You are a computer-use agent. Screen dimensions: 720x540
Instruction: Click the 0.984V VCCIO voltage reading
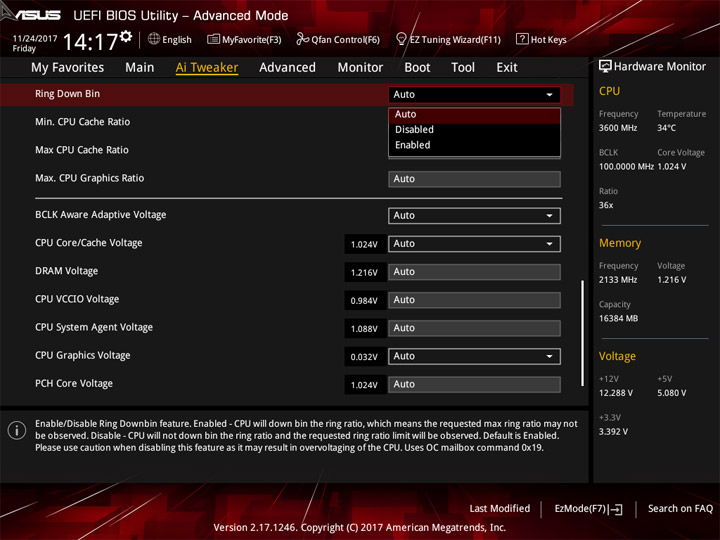[365, 301]
